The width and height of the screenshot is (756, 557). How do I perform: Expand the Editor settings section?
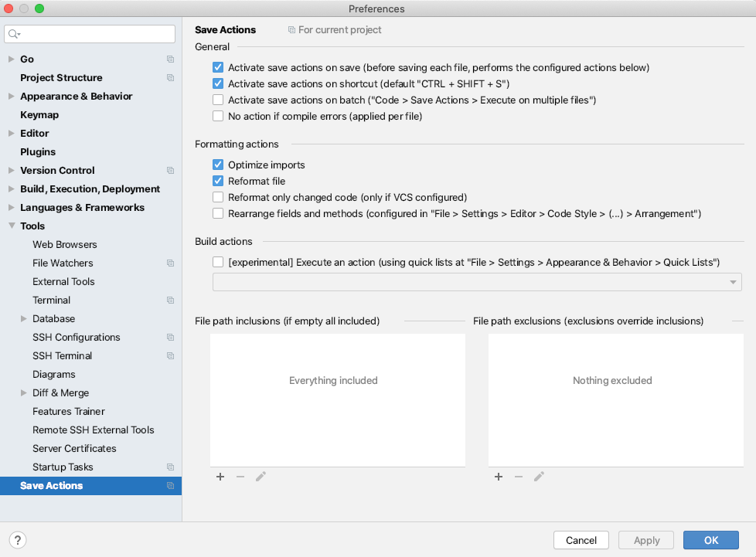(11, 134)
